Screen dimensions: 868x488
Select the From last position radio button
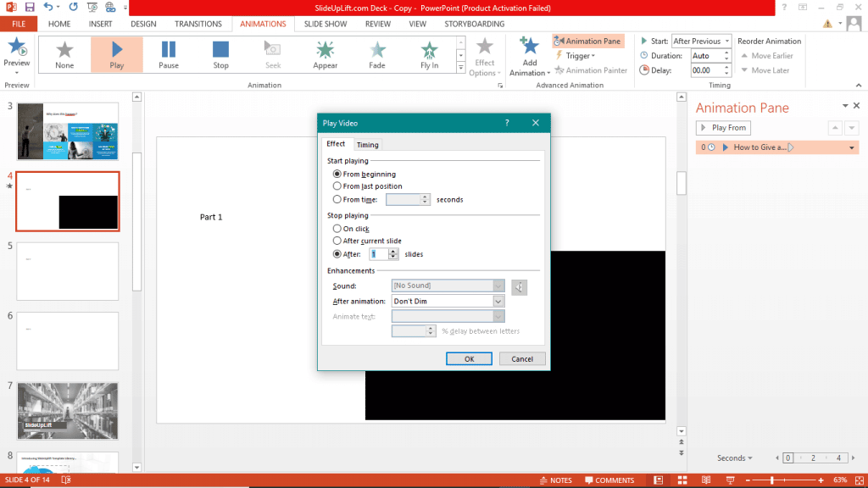pyautogui.click(x=338, y=186)
